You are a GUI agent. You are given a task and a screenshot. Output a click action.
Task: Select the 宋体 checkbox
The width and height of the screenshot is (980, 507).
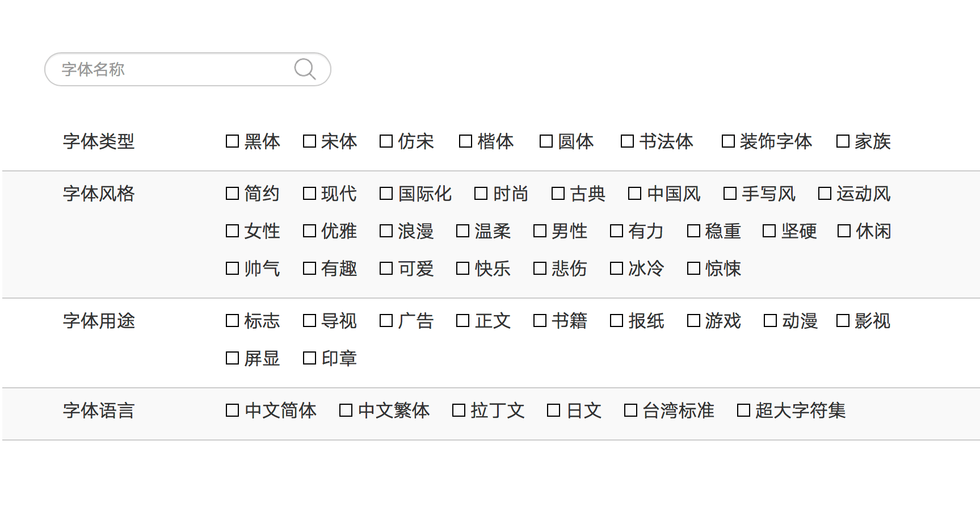tap(309, 141)
